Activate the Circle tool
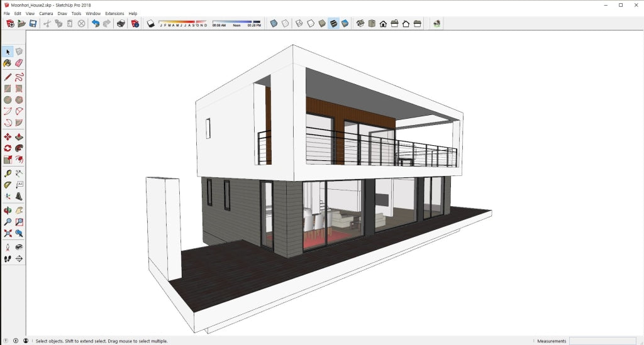 pos(8,100)
